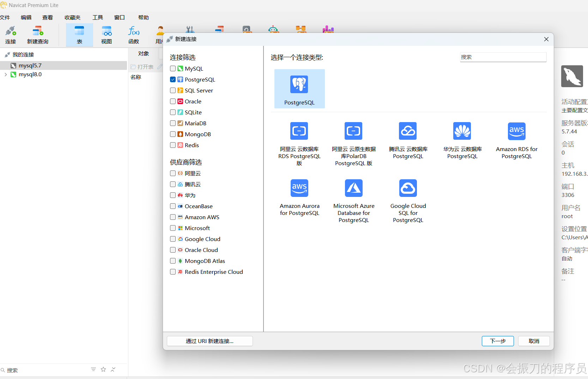Open the 视图 toolbar icon

106,34
